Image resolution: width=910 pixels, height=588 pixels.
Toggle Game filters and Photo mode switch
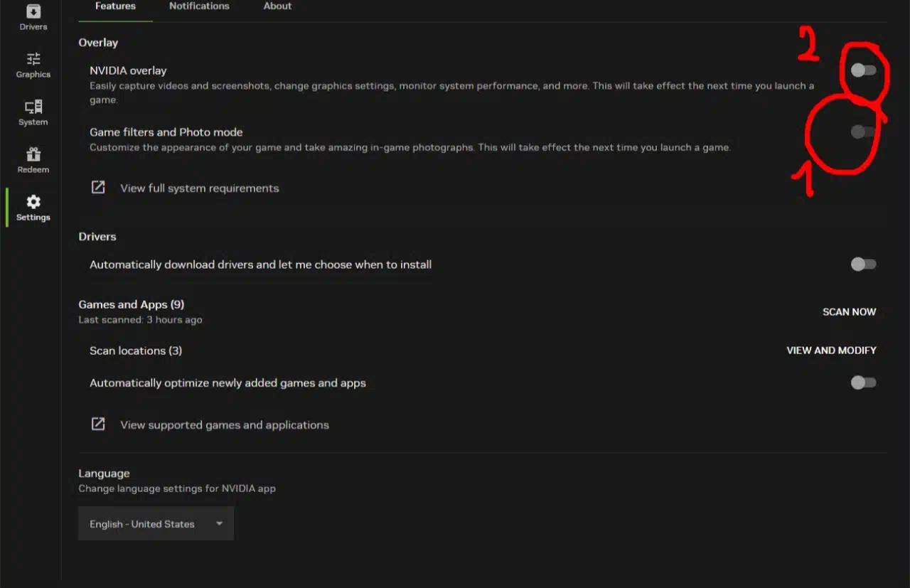click(x=863, y=132)
